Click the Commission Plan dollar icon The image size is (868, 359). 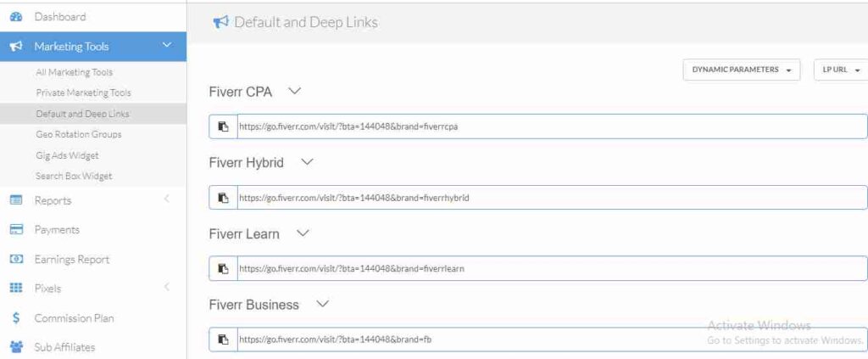16,318
